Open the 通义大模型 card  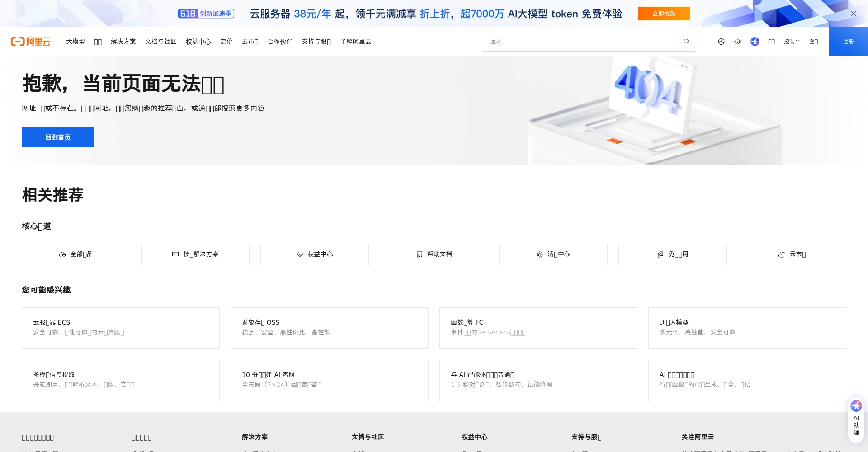[x=747, y=328]
